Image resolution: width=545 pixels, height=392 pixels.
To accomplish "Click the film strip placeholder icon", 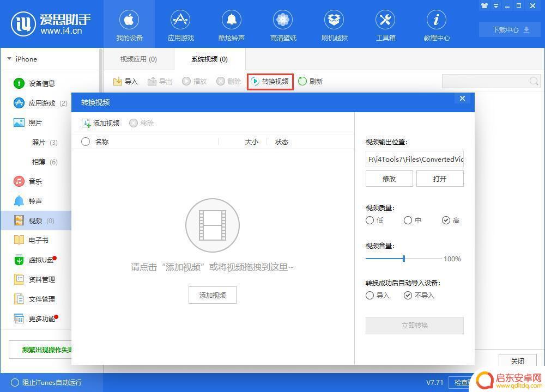I will point(213,225).
